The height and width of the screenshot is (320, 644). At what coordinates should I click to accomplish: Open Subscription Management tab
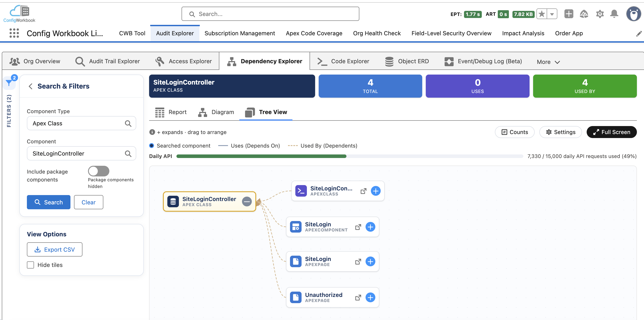tap(240, 33)
